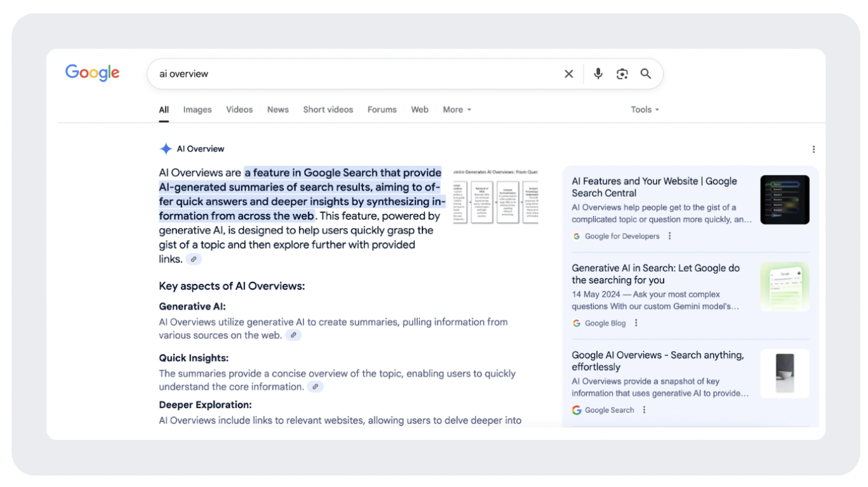The width and height of the screenshot is (868, 487).
Task: Switch to the Web tab
Action: click(420, 110)
